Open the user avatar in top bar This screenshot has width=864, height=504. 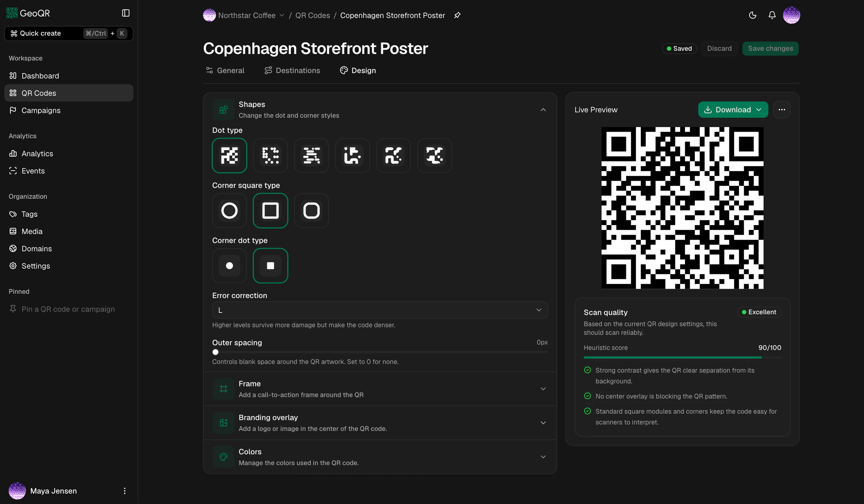point(791,15)
